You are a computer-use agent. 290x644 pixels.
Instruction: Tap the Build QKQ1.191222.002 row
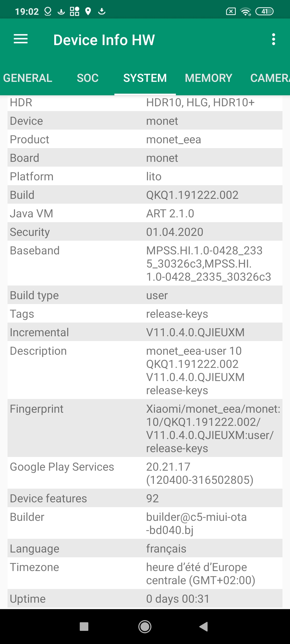click(145, 195)
